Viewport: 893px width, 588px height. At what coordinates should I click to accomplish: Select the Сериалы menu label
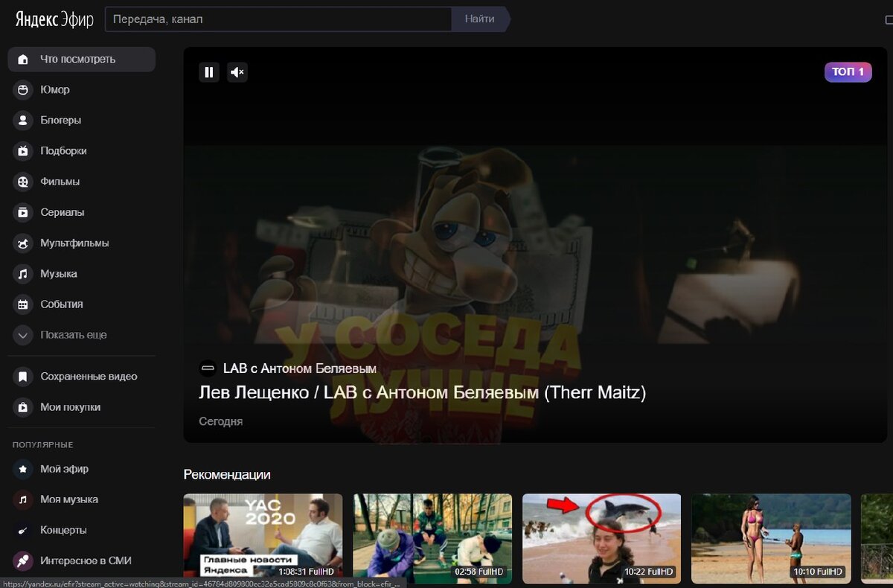pyautogui.click(x=63, y=213)
